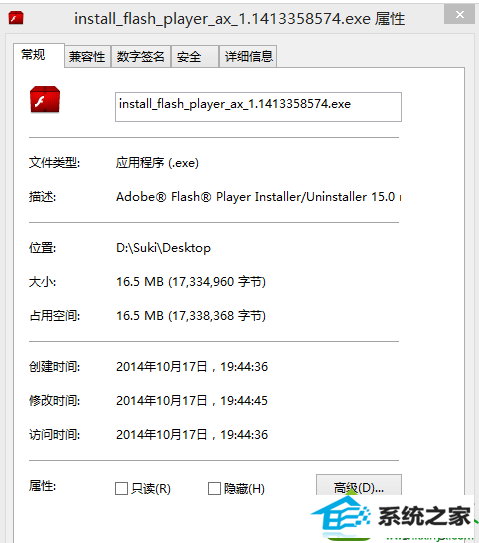Image resolution: width=479 pixels, height=543 pixels.
Task: Click the 位置 label
Action: click(x=42, y=248)
